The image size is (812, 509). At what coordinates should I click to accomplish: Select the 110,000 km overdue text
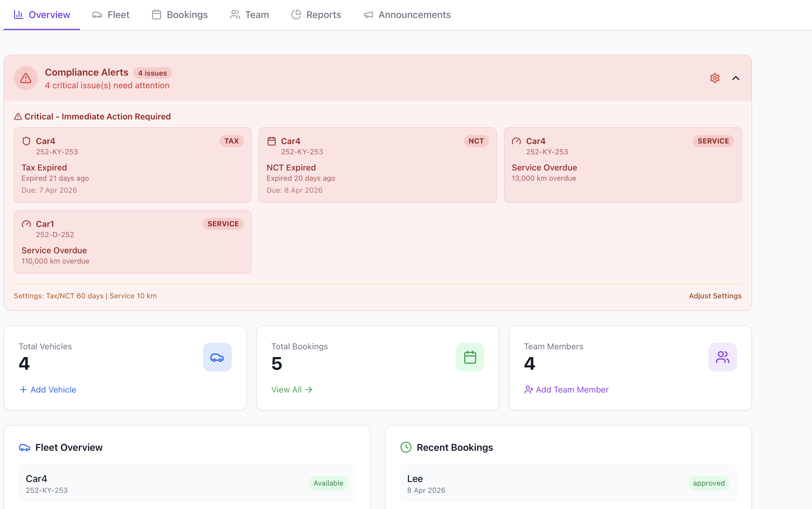tap(55, 261)
